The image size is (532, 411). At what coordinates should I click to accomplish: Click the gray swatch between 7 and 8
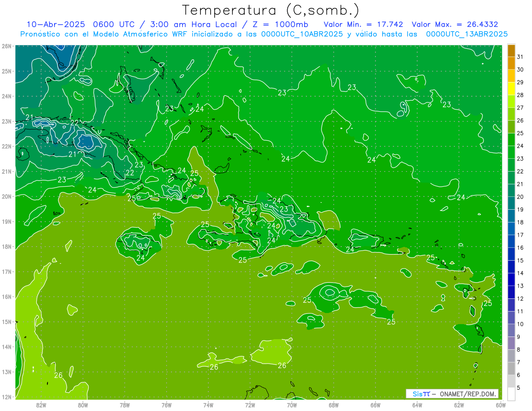[x=511, y=356]
